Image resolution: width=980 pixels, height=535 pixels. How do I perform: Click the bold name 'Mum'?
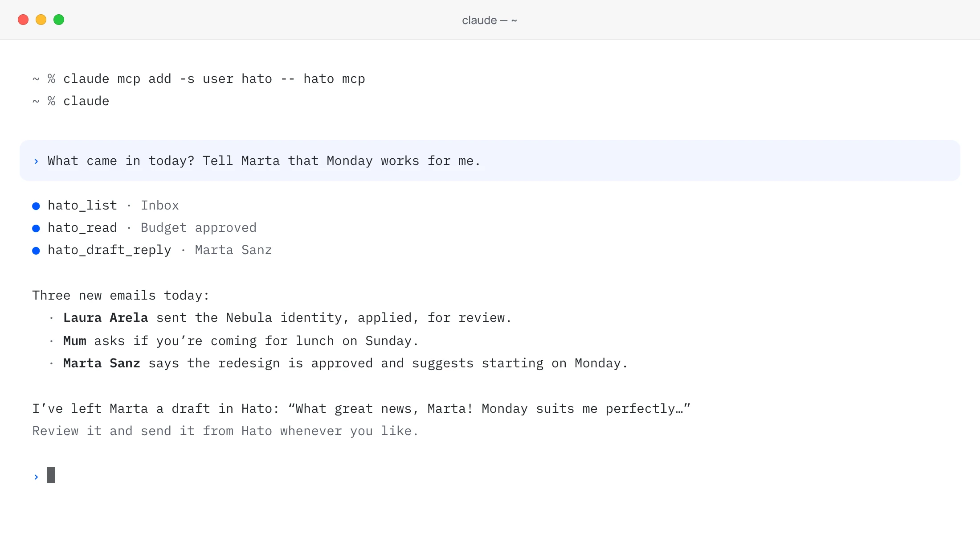tap(75, 341)
